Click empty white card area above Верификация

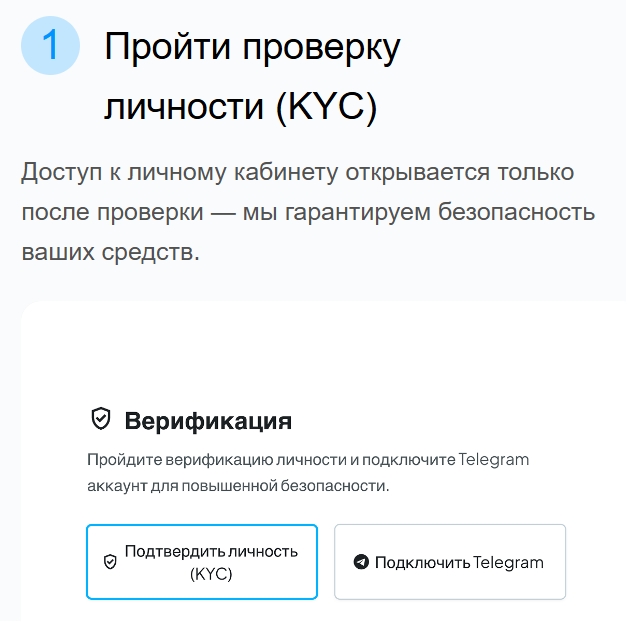(320, 350)
